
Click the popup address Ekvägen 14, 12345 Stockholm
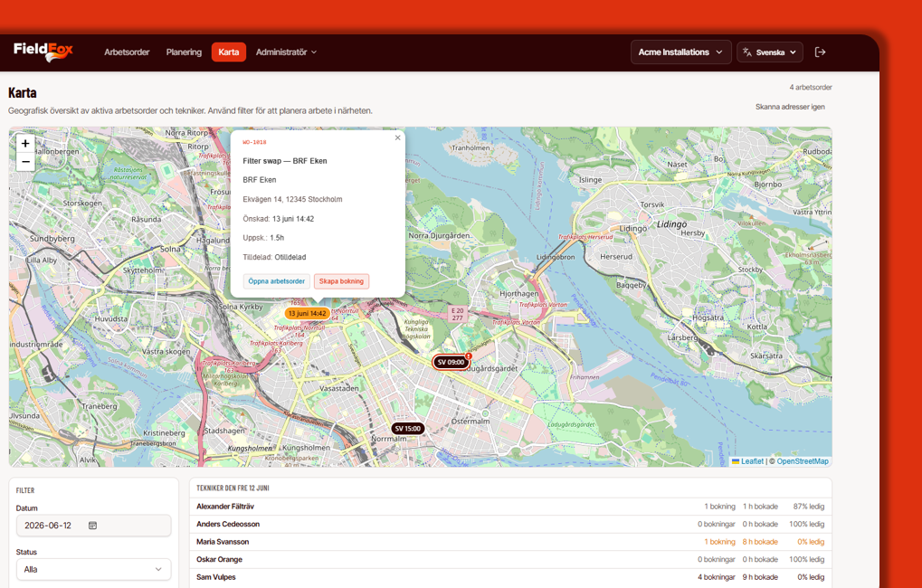pos(292,199)
